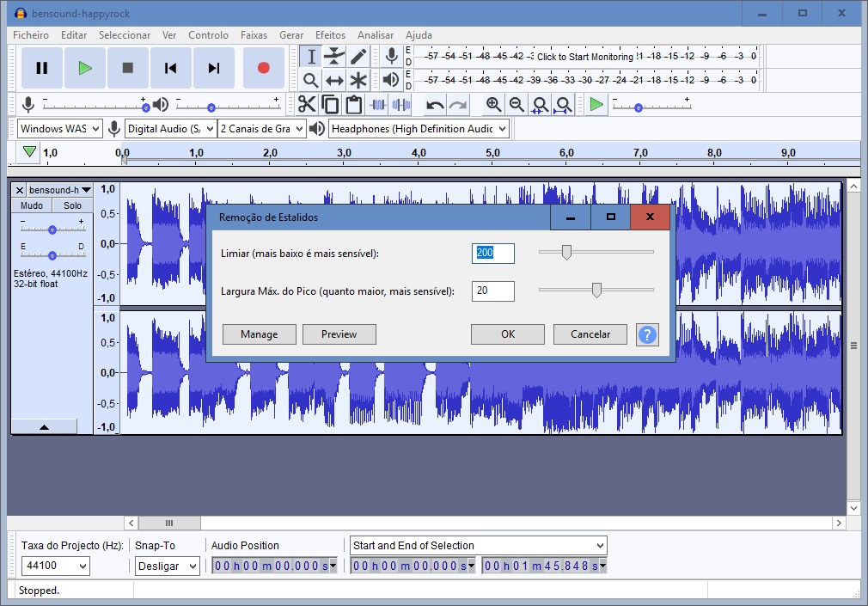
Task: Click the Limiar threshold slider handle
Action: 566,253
